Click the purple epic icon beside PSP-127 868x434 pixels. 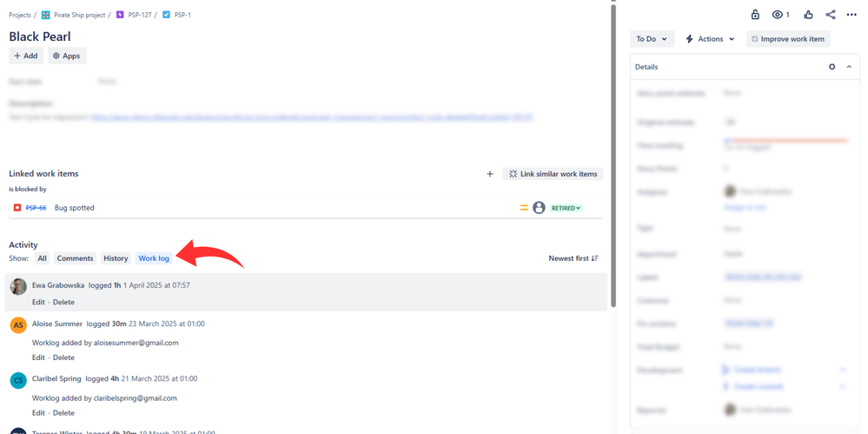click(x=120, y=15)
